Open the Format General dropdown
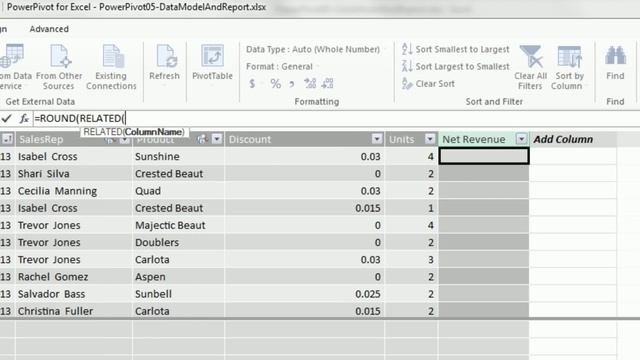Image resolution: width=640 pixels, height=360 pixels. coord(282,67)
